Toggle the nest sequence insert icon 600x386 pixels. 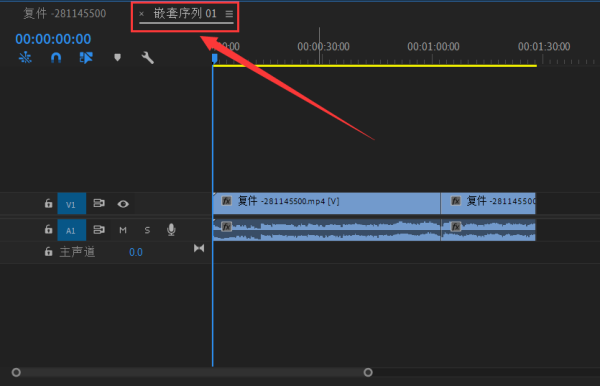[25, 58]
